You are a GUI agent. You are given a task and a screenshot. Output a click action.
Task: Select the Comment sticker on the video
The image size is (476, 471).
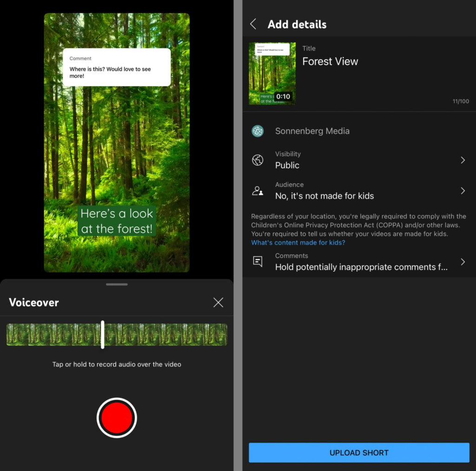tap(117, 67)
